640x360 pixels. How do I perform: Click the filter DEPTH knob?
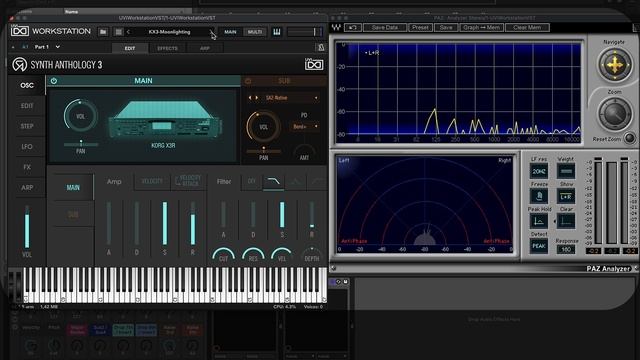[312, 255]
